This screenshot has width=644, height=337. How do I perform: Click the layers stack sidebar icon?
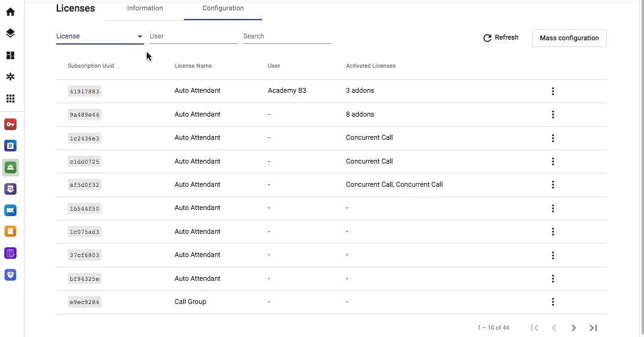[10, 33]
